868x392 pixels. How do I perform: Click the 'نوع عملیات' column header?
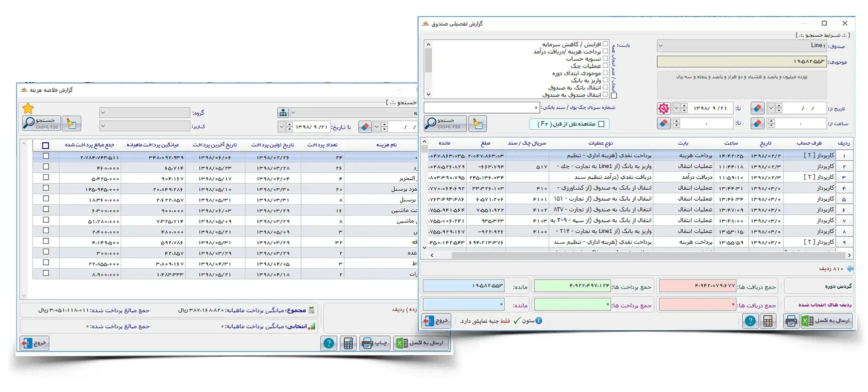point(600,143)
